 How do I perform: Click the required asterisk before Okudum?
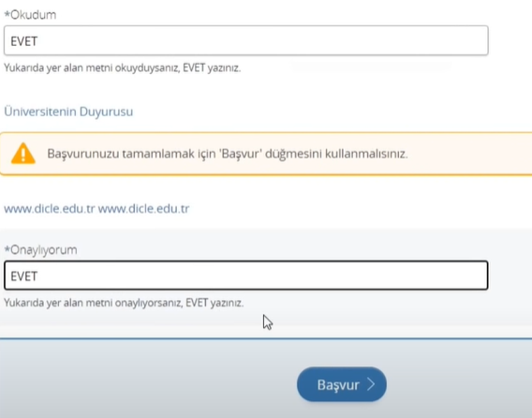7,14
